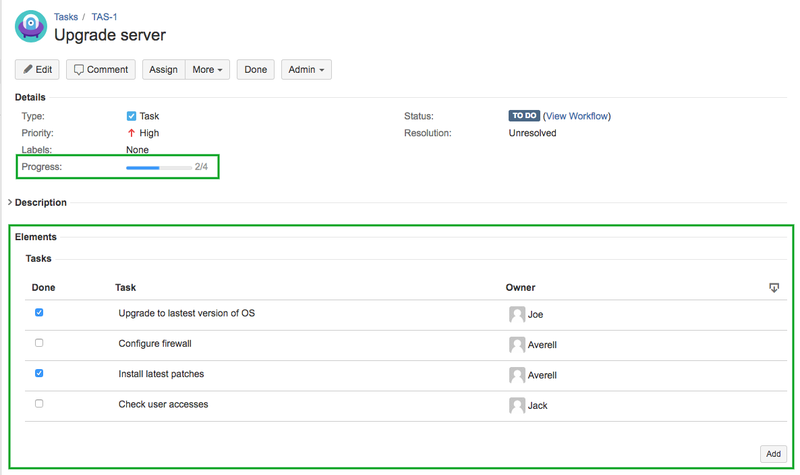This screenshot has width=800, height=475.
Task: Click the View Workflow link
Action: (576, 116)
